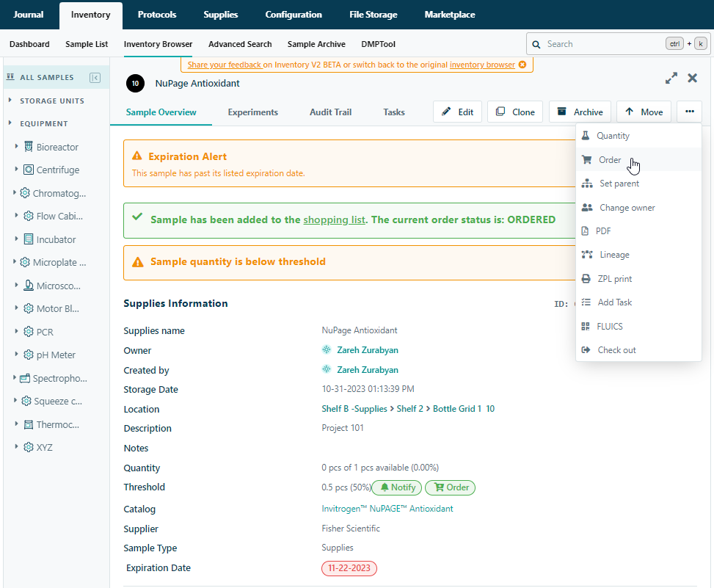Collapse the sidebar panel icon
Image resolution: width=714 pixels, height=588 pixels.
click(x=95, y=77)
